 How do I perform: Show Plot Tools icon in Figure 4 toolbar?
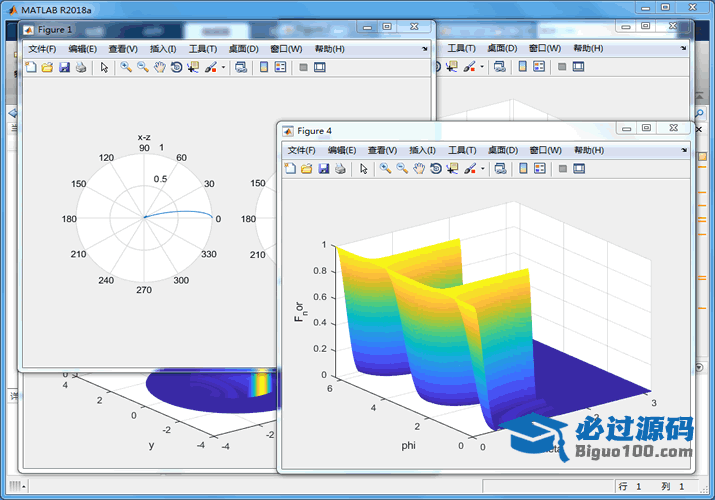point(579,169)
